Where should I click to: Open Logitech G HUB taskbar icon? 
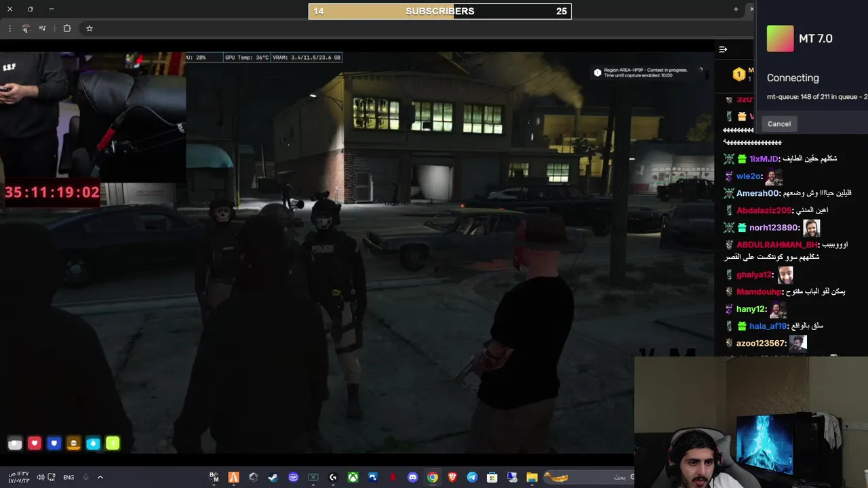click(x=333, y=477)
